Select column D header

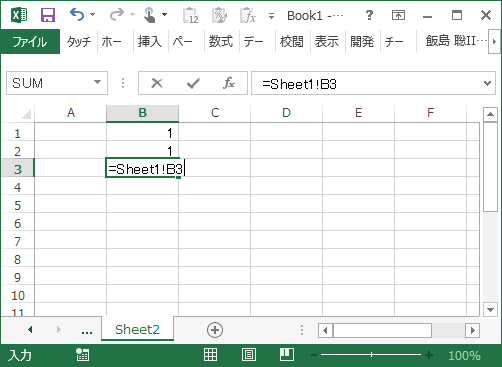pos(287,113)
